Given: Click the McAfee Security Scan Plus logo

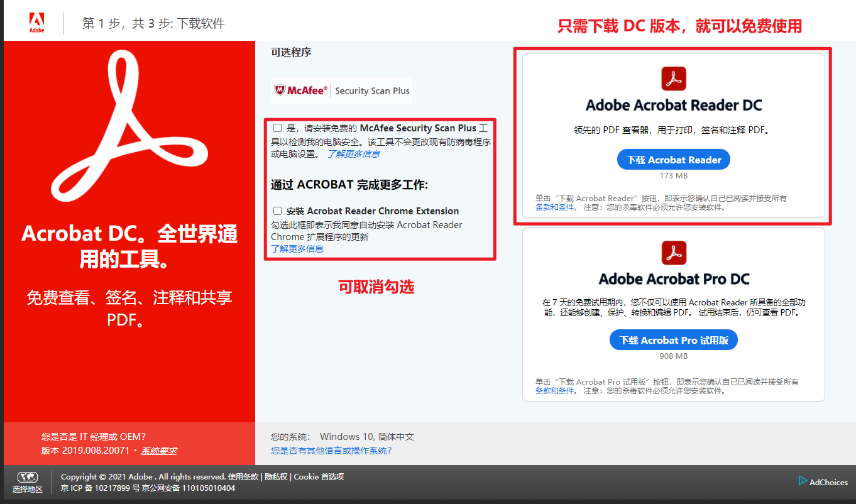Looking at the screenshot, I should point(341,90).
